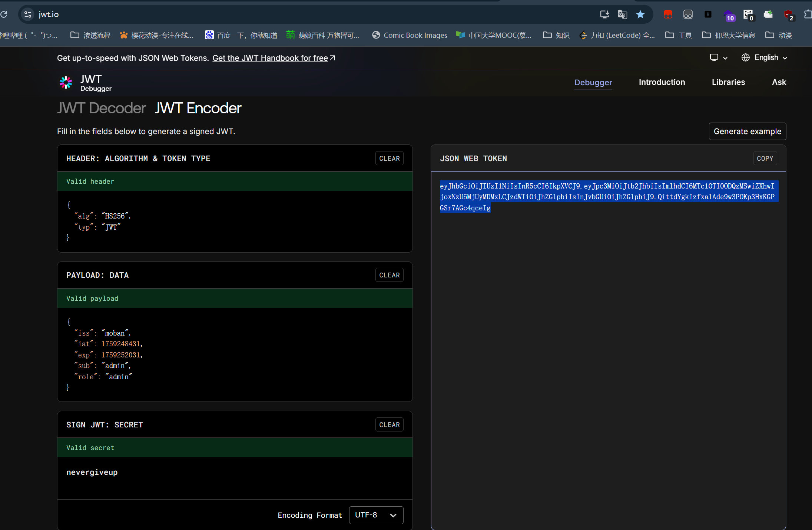812x530 pixels.
Task: Open the 知识 bookmarks folder
Action: point(556,35)
